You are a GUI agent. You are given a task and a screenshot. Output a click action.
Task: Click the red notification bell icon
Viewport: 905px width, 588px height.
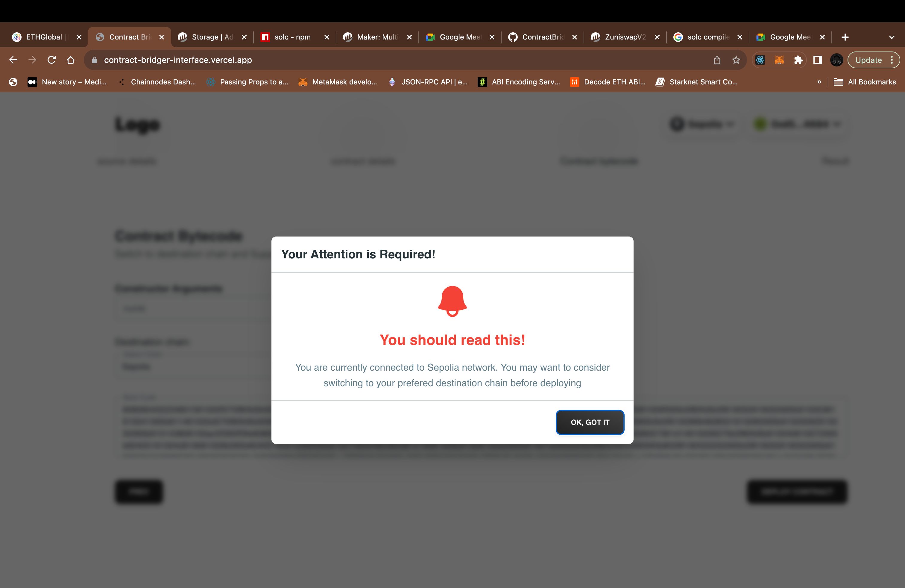tap(452, 300)
